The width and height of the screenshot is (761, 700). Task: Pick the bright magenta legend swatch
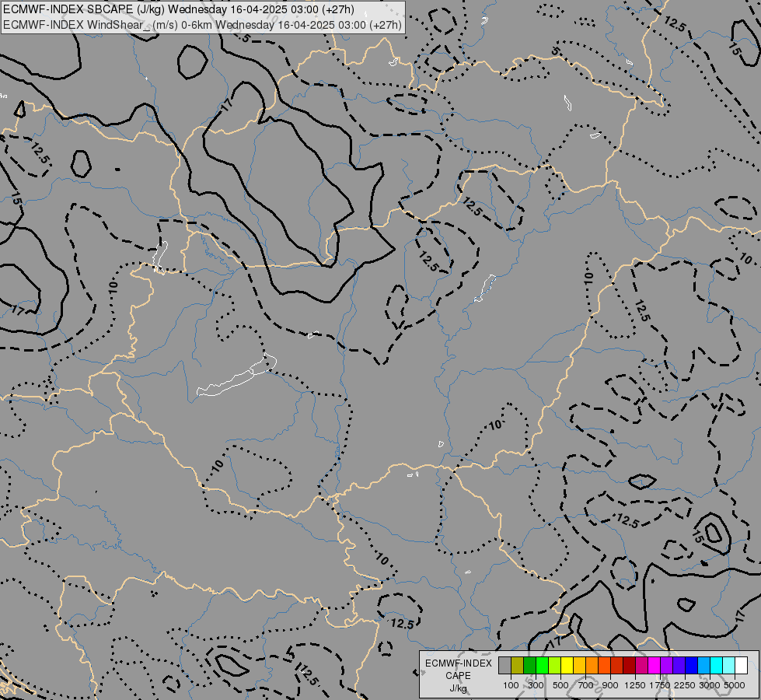click(655, 665)
